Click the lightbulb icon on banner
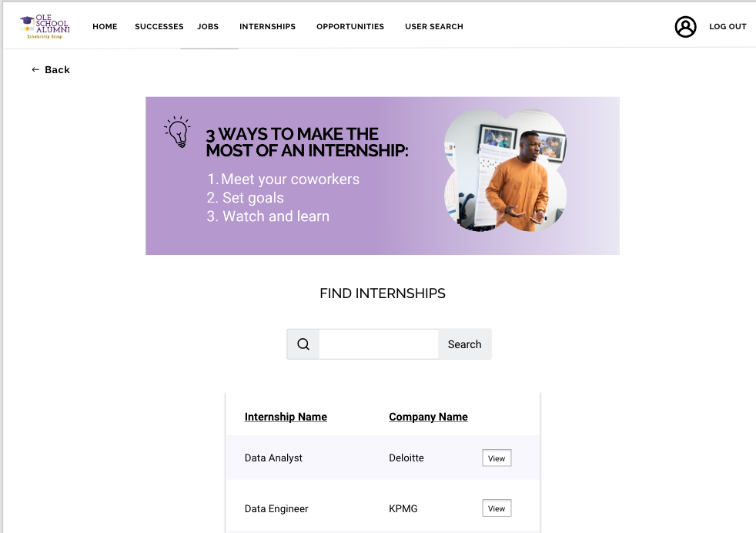The height and width of the screenshot is (533, 756). (x=179, y=132)
